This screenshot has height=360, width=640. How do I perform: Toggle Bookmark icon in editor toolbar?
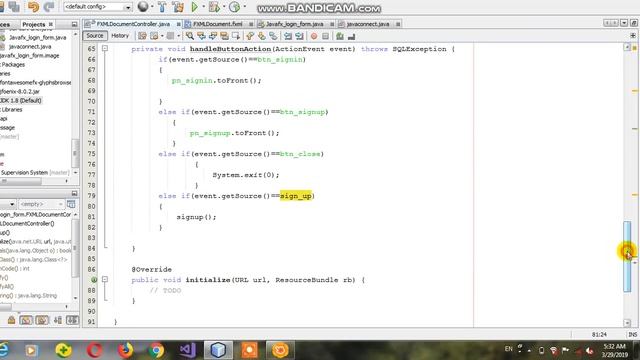[273, 36]
